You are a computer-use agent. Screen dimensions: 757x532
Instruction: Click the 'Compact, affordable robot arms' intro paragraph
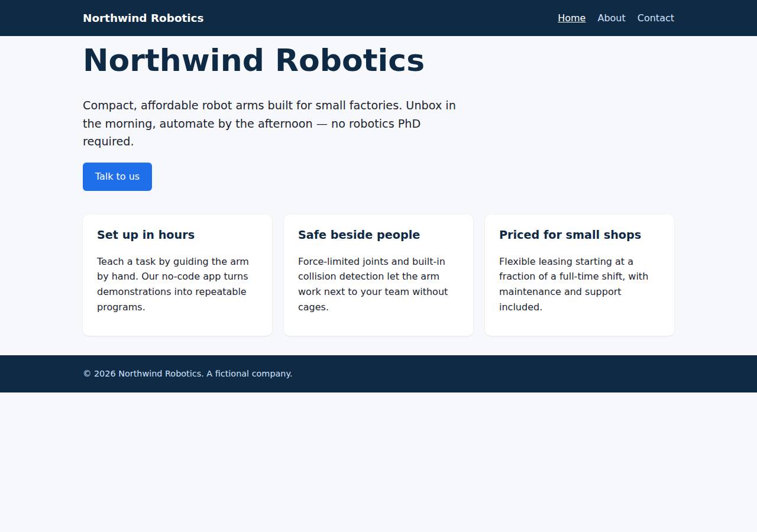[269, 124]
